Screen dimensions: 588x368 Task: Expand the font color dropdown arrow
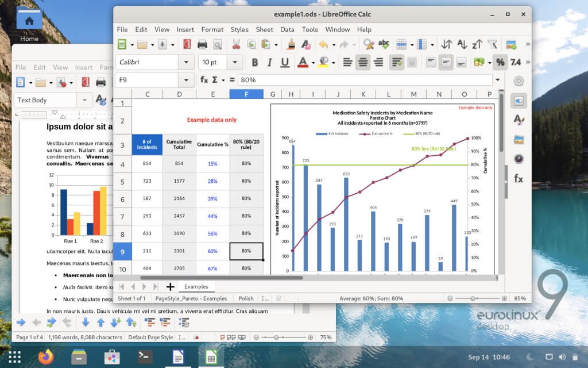tap(312, 62)
